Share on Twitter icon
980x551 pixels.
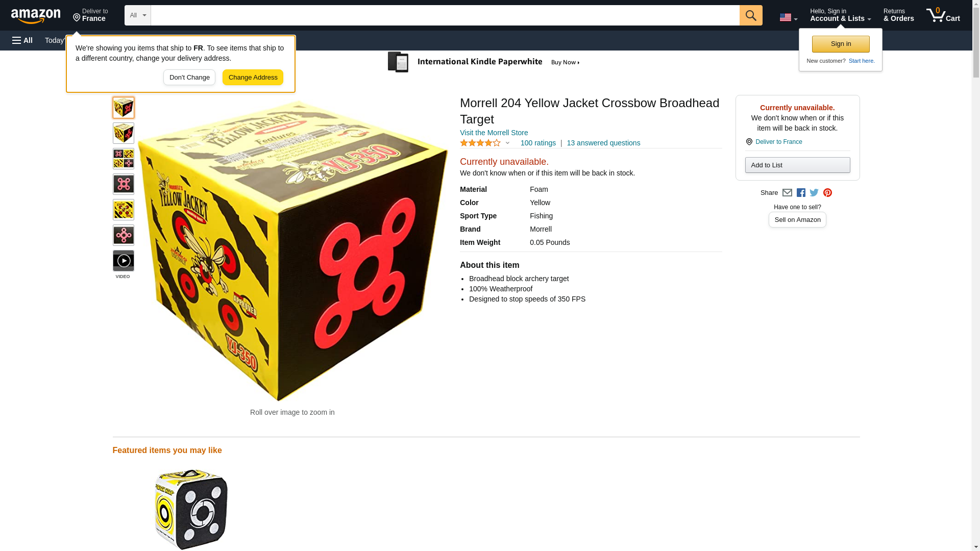(814, 193)
